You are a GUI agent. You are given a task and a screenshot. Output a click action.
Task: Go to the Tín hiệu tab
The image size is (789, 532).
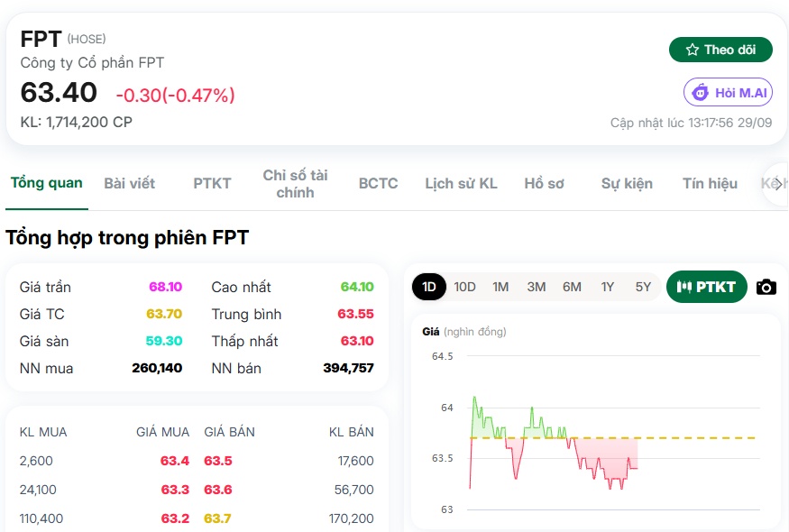(710, 183)
